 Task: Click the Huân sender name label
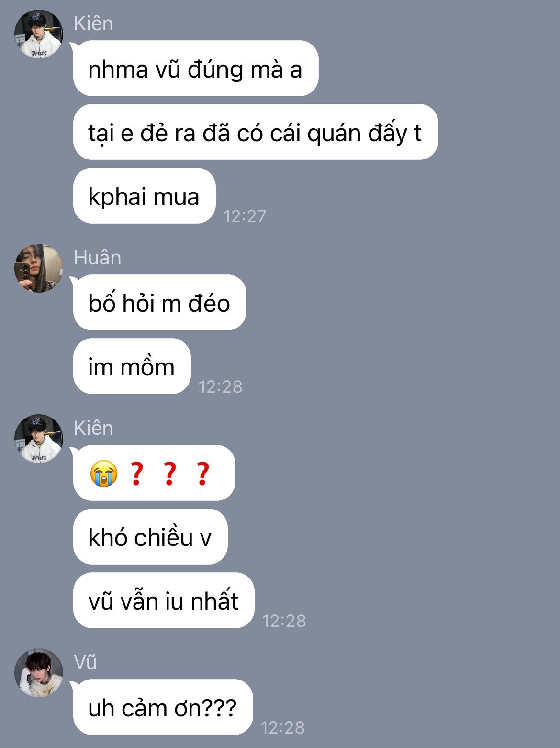click(x=98, y=258)
